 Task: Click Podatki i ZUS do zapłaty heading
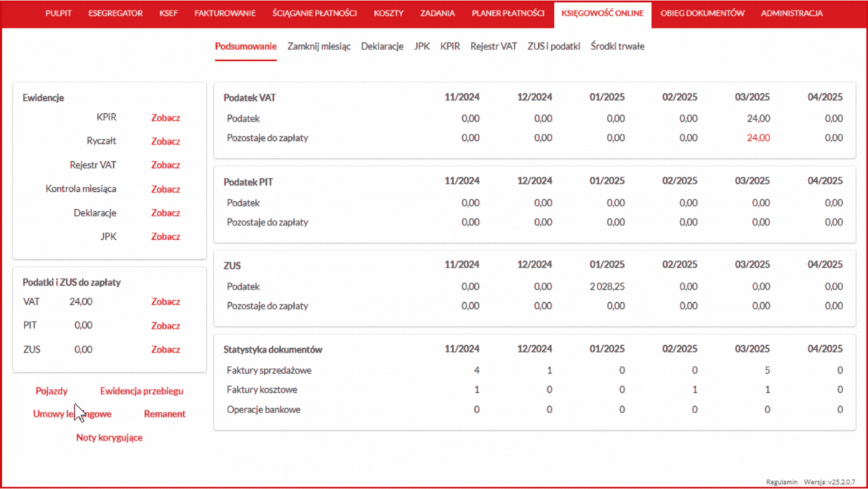pos(72,282)
